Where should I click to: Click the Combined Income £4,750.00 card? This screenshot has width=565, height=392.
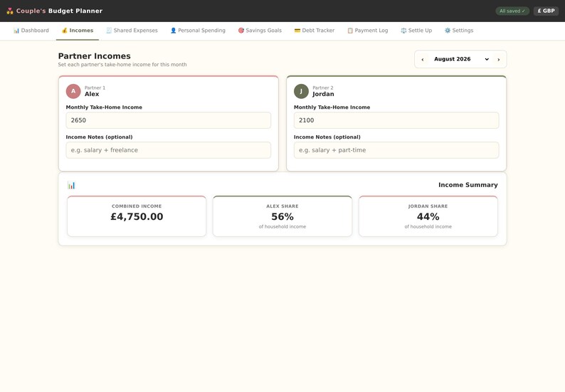click(137, 216)
